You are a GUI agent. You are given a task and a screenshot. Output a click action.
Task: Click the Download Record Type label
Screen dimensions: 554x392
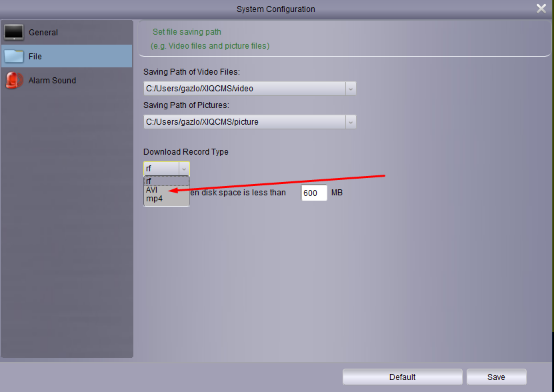pyautogui.click(x=186, y=152)
